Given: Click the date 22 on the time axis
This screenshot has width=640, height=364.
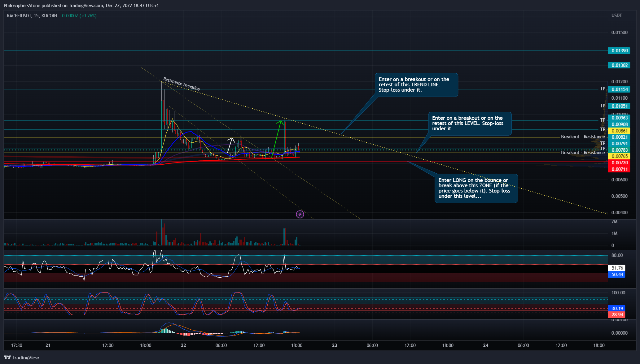Looking at the screenshot, I should point(183,345).
